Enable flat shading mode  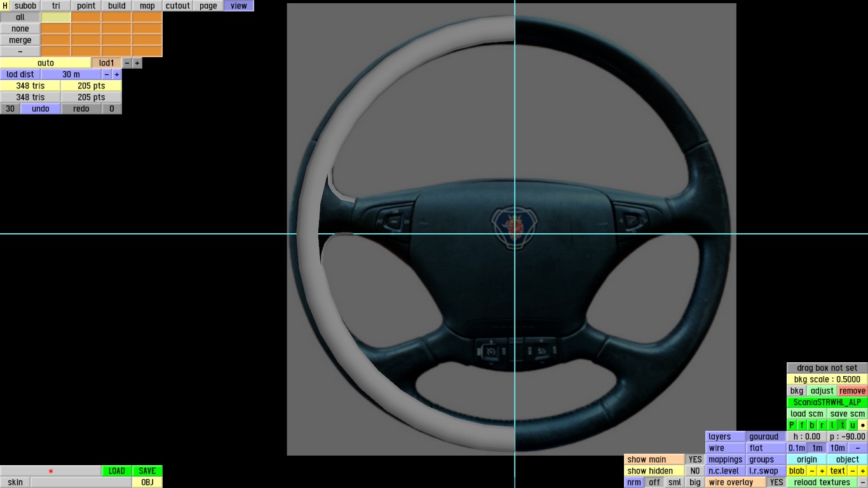(x=766, y=448)
